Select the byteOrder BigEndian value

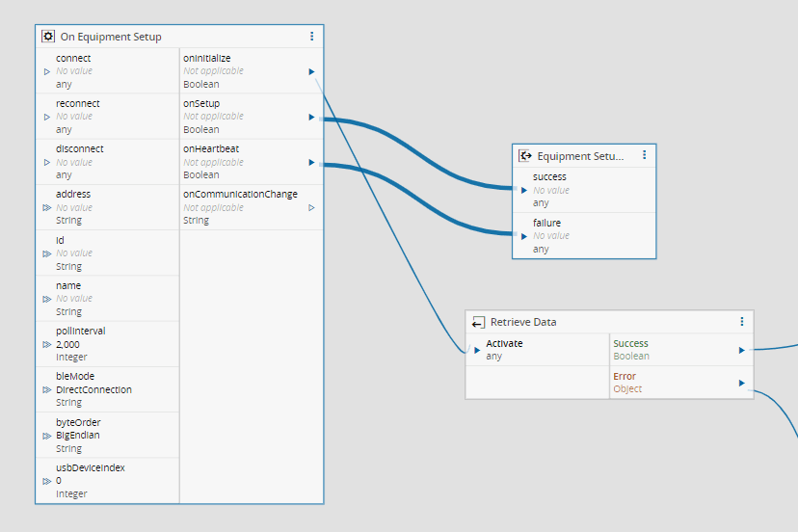pyautogui.click(x=77, y=435)
